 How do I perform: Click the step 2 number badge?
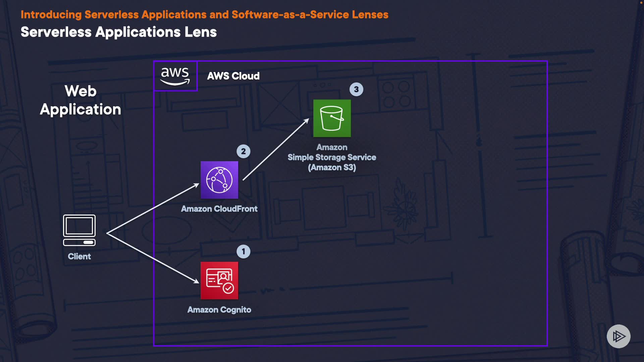(x=244, y=151)
